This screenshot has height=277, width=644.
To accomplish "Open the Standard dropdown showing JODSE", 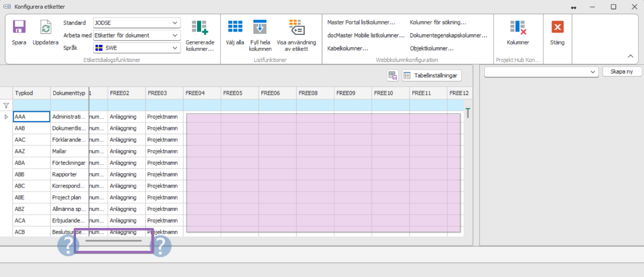I will click(137, 23).
